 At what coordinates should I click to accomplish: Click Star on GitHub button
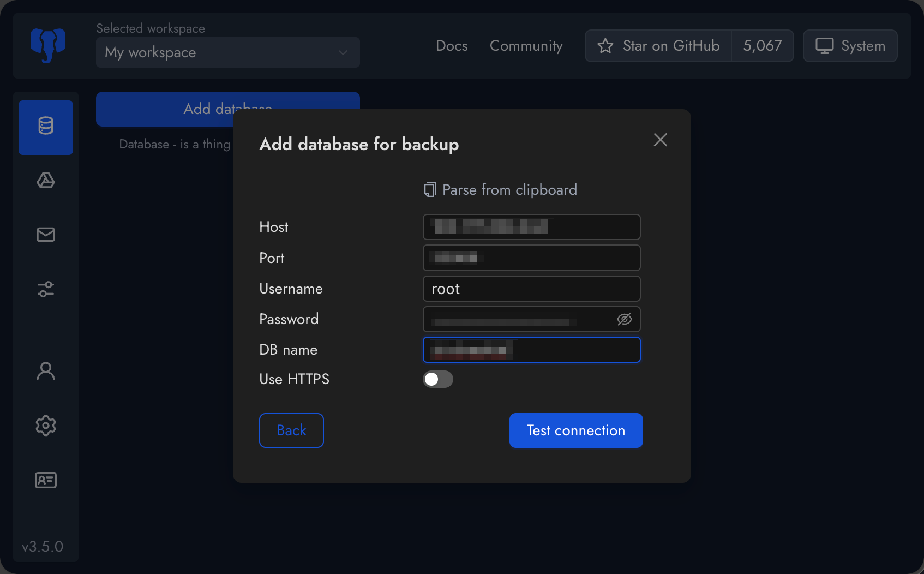(x=658, y=46)
